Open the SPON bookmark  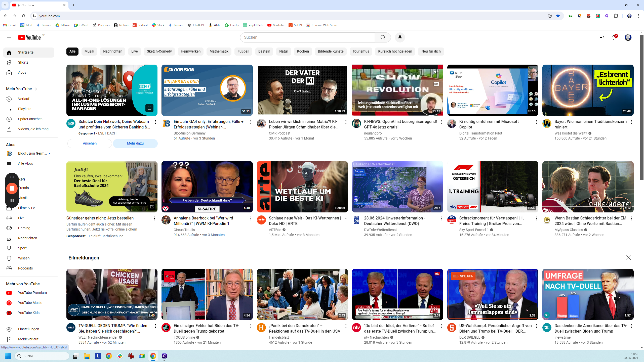tap(295, 25)
